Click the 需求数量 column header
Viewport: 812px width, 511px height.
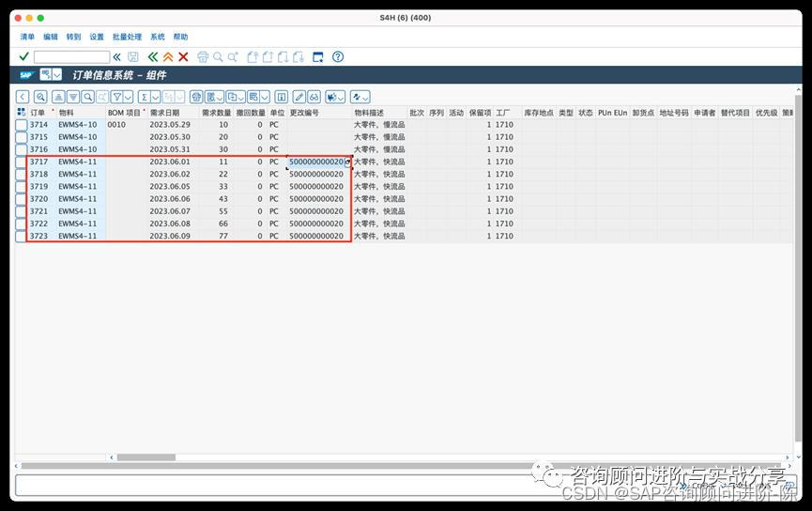pos(217,113)
